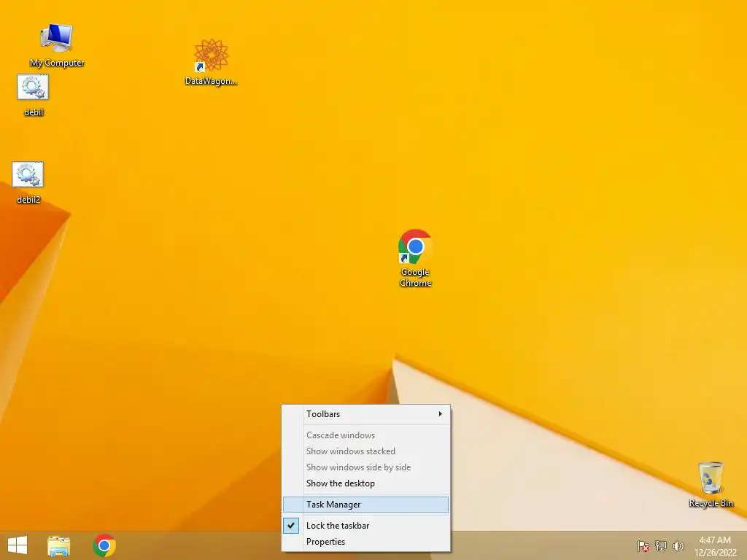Image resolution: width=747 pixels, height=560 pixels.
Task: Open taskbar Properties
Action: [366, 542]
